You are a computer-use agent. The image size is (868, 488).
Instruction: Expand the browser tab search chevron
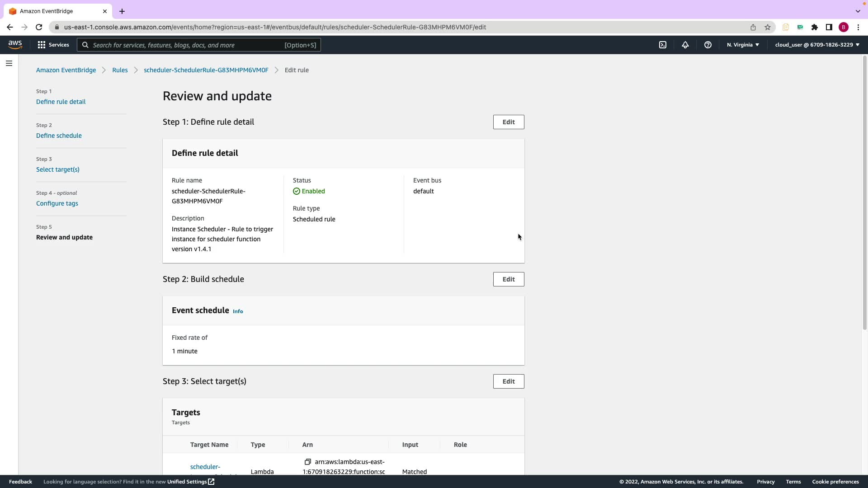point(858,11)
